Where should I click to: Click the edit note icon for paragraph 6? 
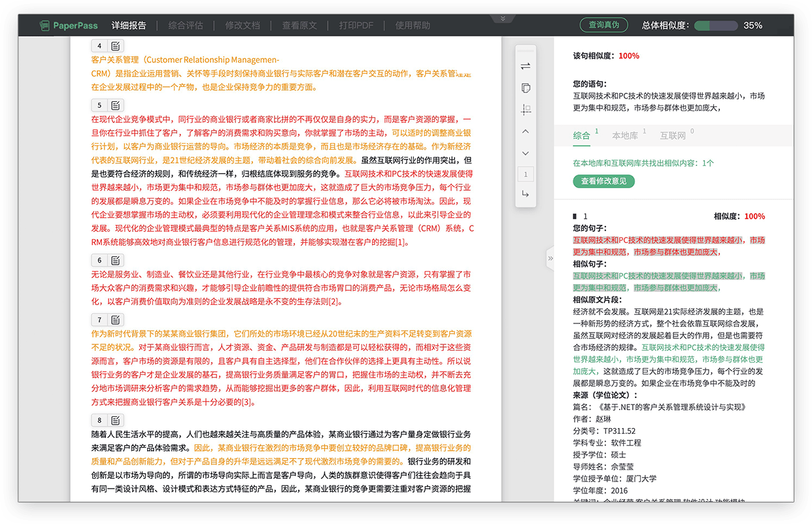pyautogui.click(x=116, y=260)
